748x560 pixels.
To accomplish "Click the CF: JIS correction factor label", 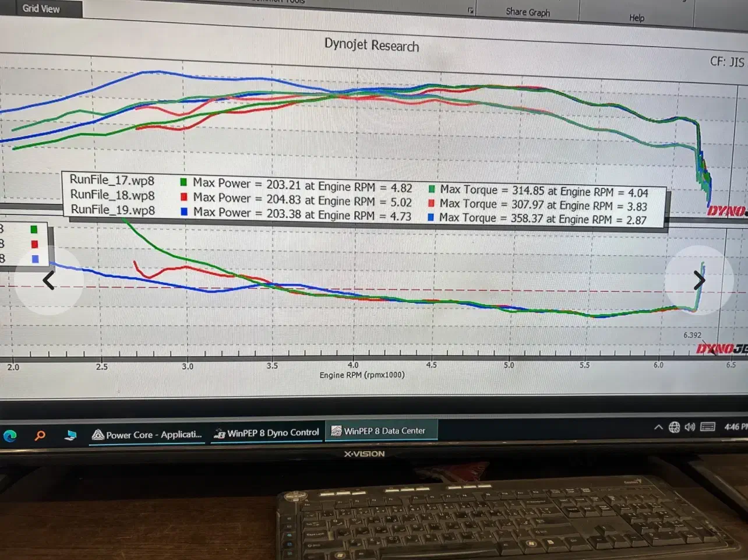I will pos(727,61).
